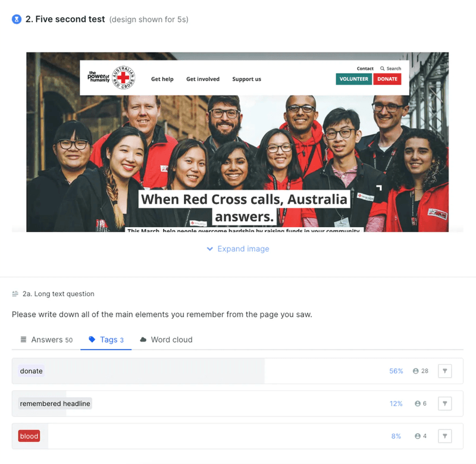476x464 pixels.
Task: Expand image using the chevron link
Action: tap(237, 249)
